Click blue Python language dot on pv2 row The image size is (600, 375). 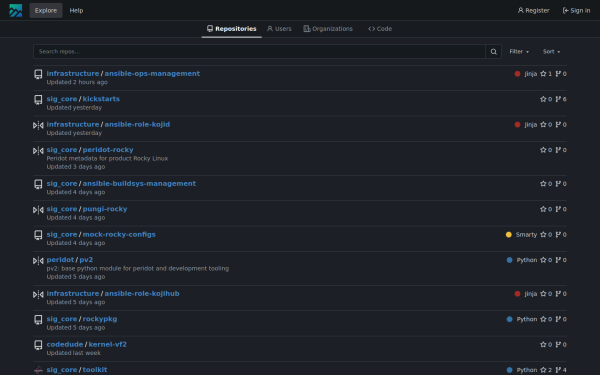[509, 260]
